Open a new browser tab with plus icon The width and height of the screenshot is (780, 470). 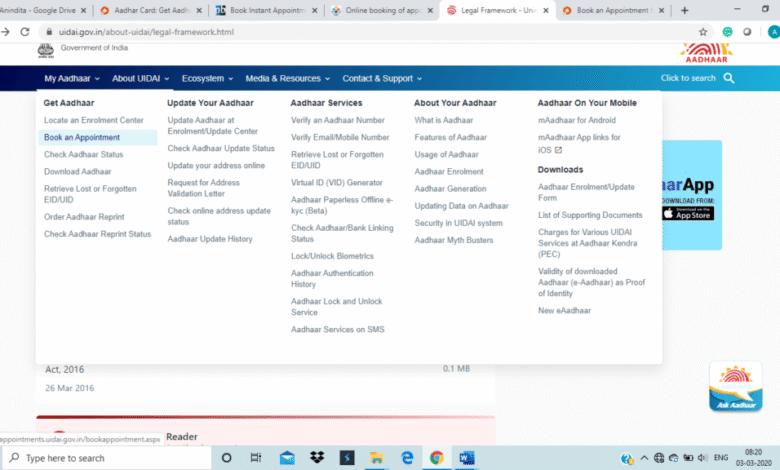click(x=684, y=10)
